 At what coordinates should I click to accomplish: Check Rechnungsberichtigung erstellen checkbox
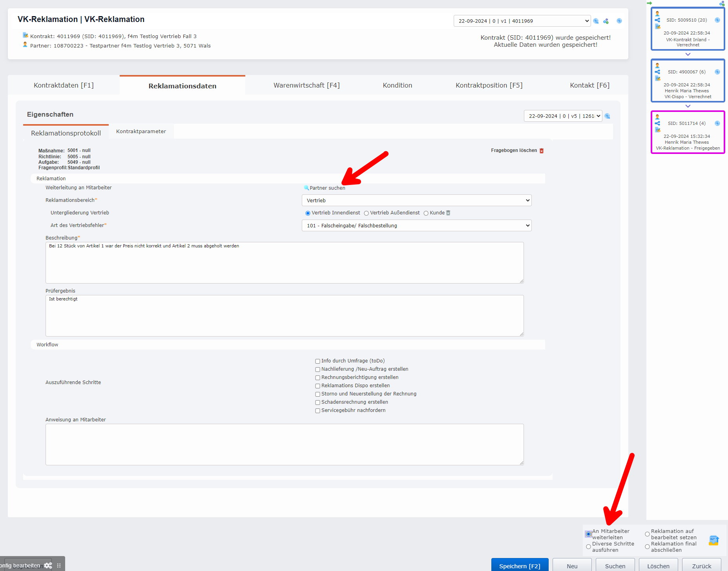pyautogui.click(x=317, y=378)
